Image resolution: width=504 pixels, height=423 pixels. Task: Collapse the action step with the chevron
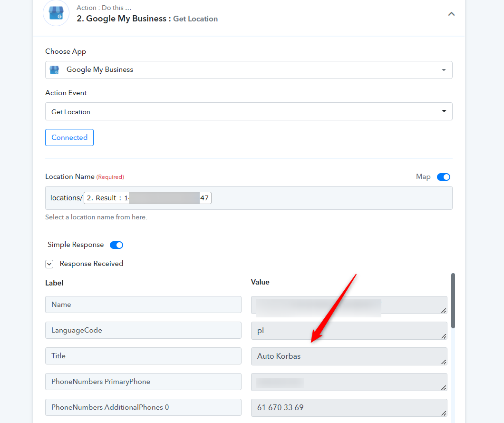pos(451,14)
